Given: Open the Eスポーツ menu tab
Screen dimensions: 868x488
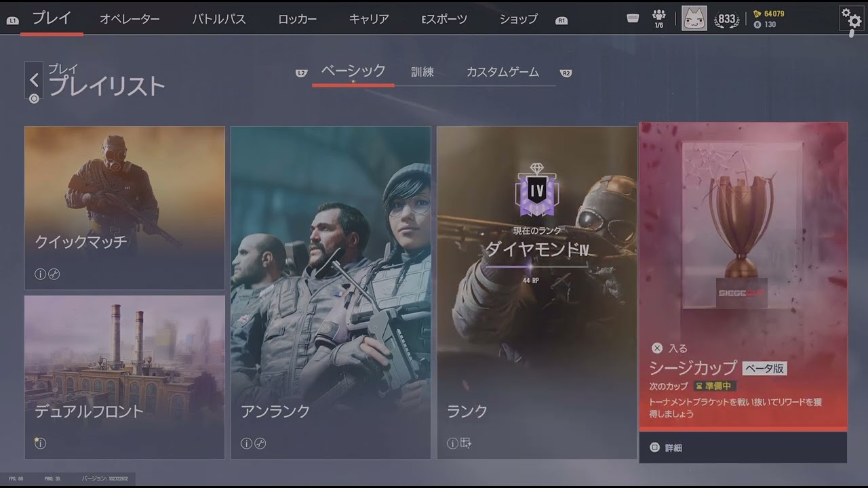Looking at the screenshot, I should (444, 19).
